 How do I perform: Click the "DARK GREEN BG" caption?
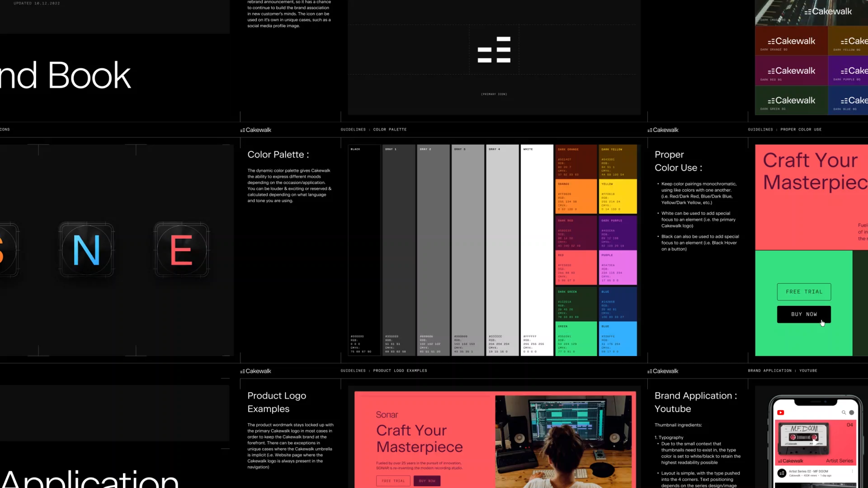pyautogui.click(x=773, y=109)
